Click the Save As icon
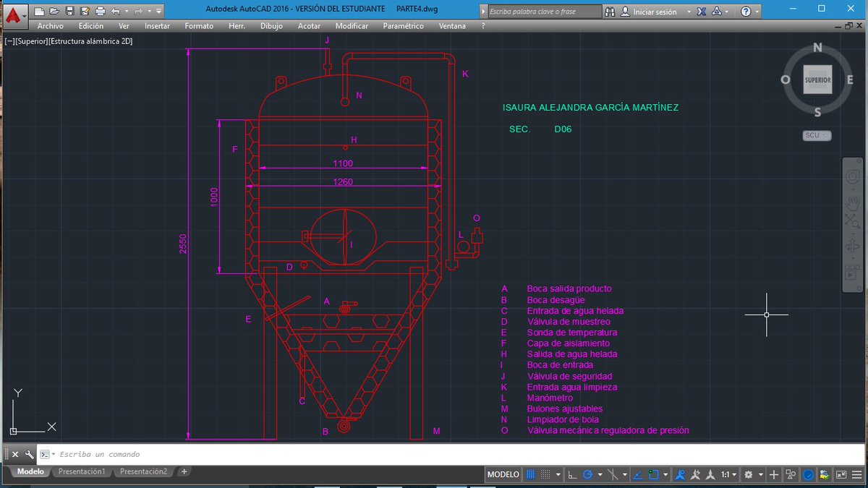 pyautogui.click(x=85, y=12)
